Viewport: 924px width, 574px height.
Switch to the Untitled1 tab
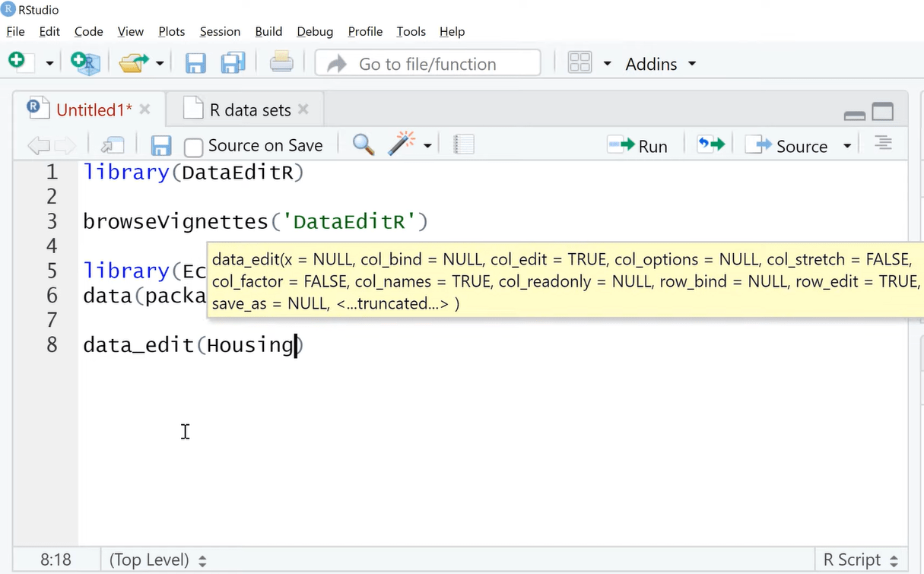pos(94,109)
